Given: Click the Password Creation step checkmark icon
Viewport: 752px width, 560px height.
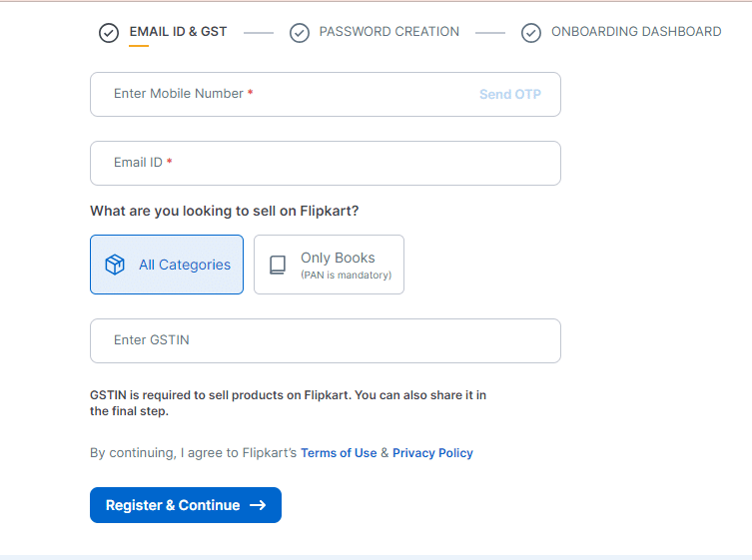Looking at the screenshot, I should tap(300, 33).
